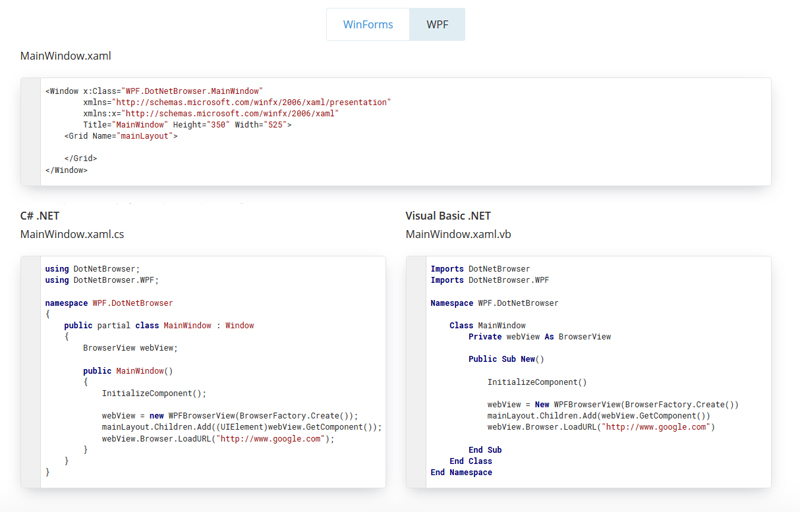The width and height of the screenshot is (800, 512).
Task: Click the 'using DotNetBrowser;' line
Action: (x=92, y=269)
